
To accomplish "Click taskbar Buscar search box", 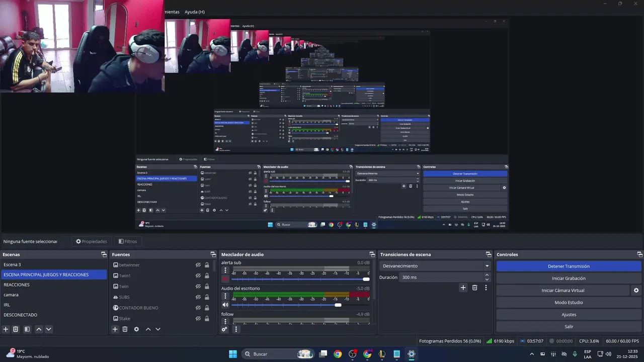I will tap(278, 354).
